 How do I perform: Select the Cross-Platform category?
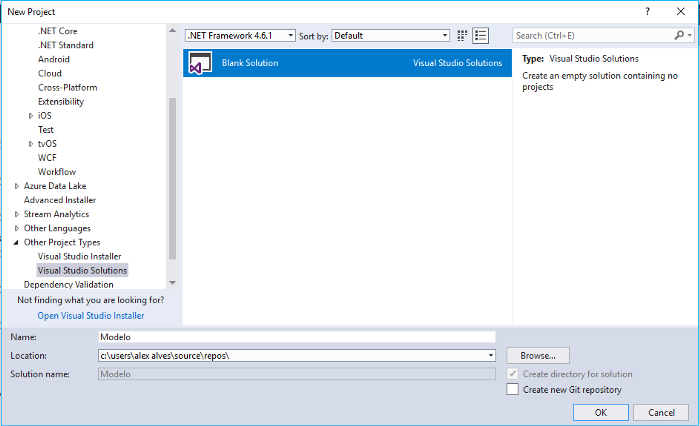tap(67, 88)
